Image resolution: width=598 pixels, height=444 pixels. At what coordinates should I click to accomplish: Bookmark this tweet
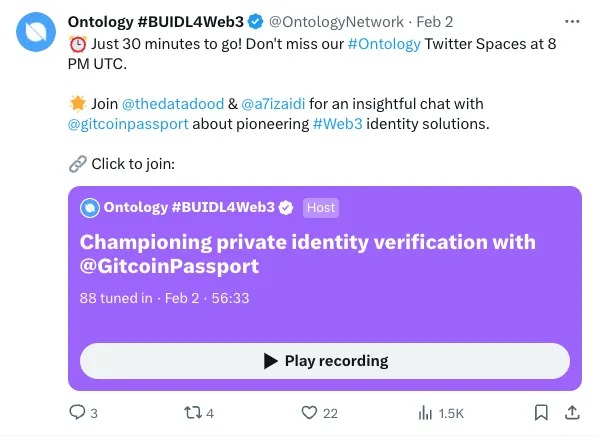(x=541, y=413)
